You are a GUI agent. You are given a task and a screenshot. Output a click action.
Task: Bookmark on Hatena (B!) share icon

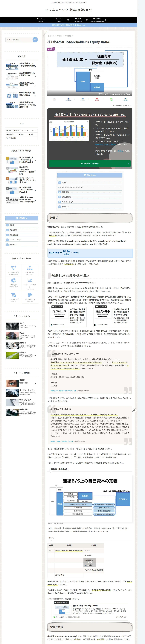(83, 99)
